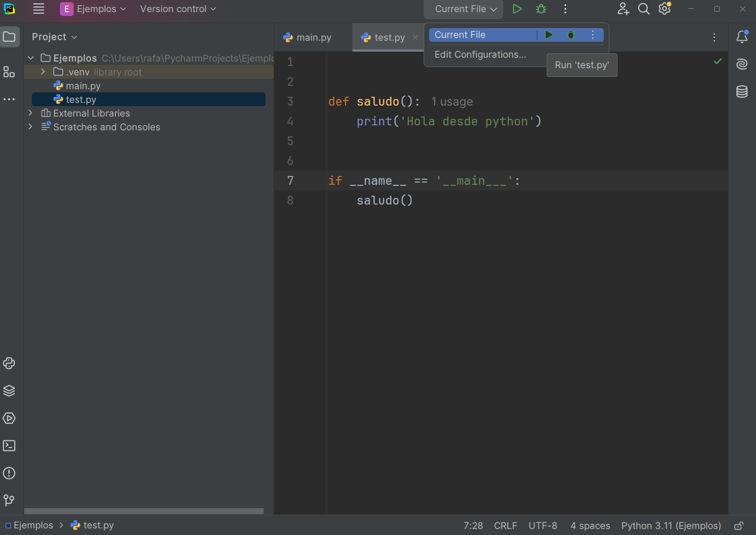Run the script using the green play icon
This screenshot has width=756, height=535.
pyautogui.click(x=516, y=9)
